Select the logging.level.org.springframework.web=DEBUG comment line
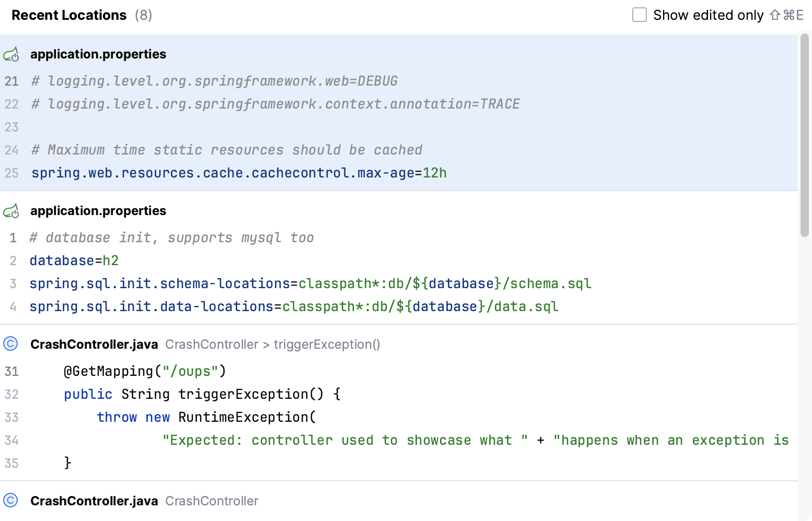The width and height of the screenshot is (812, 521). [x=214, y=81]
